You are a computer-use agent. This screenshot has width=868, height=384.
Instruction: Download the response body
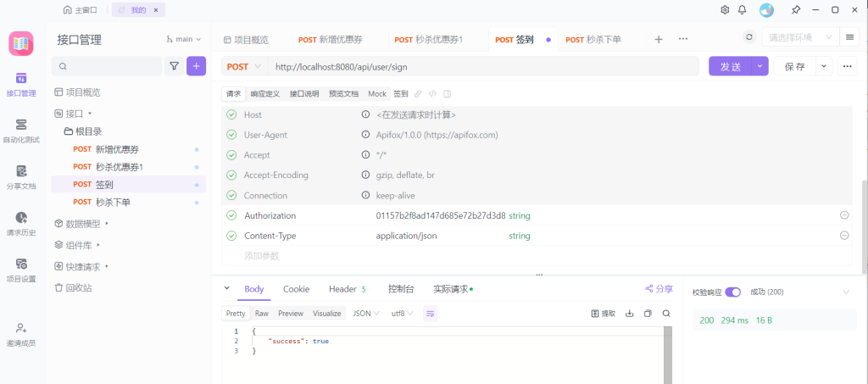[x=629, y=314]
